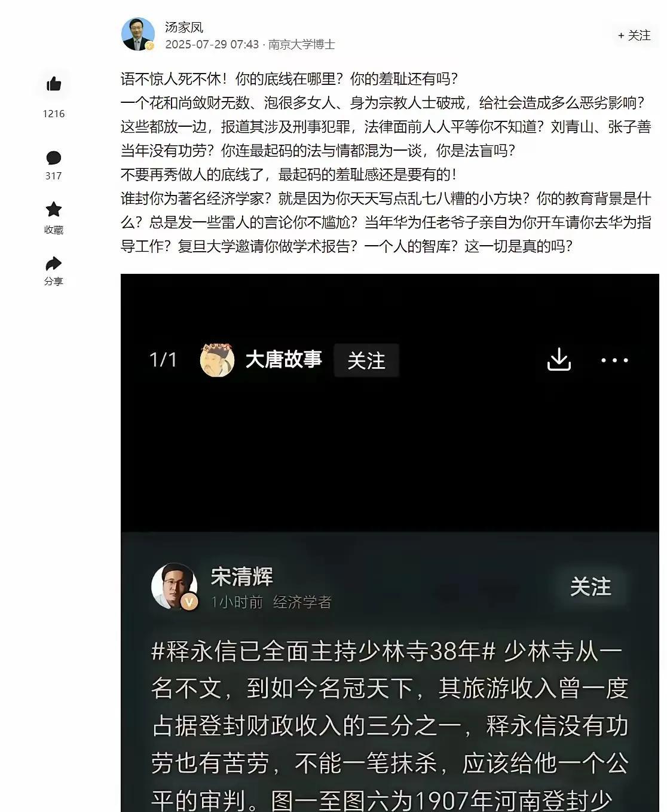667x812 pixels.
Task: Save post with star 收藏 icon
Action: pyautogui.click(x=54, y=209)
